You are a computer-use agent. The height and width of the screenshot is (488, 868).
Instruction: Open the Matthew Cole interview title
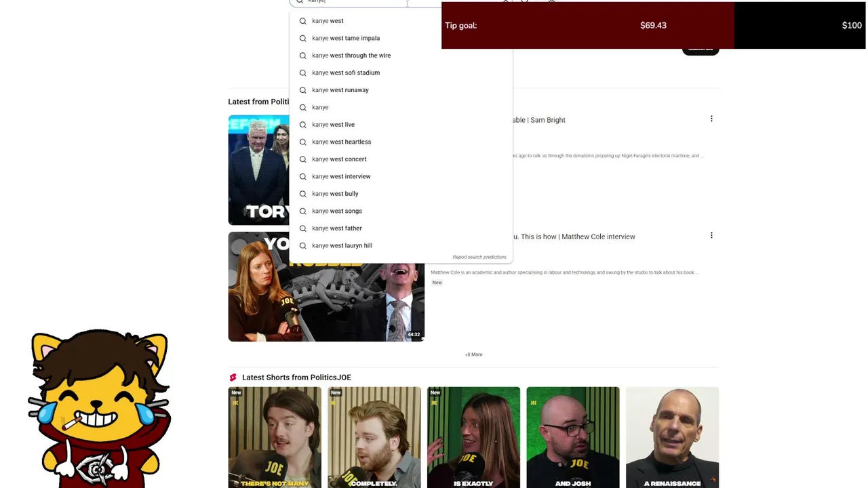click(574, 237)
